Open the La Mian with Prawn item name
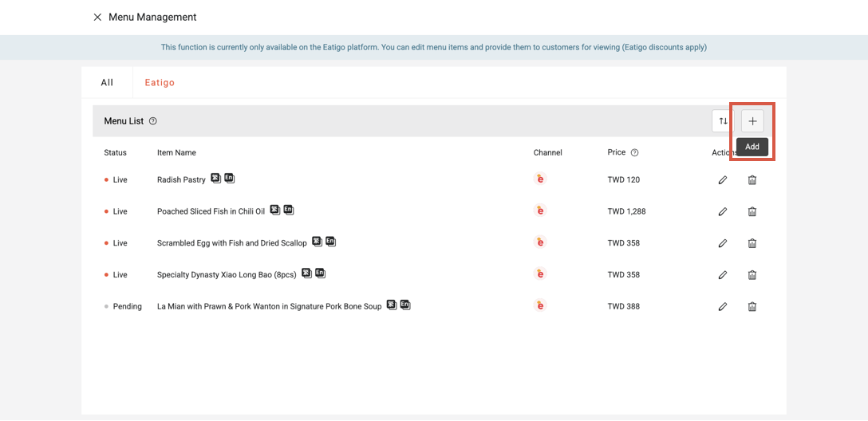The width and height of the screenshot is (868, 421). (x=269, y=306)
